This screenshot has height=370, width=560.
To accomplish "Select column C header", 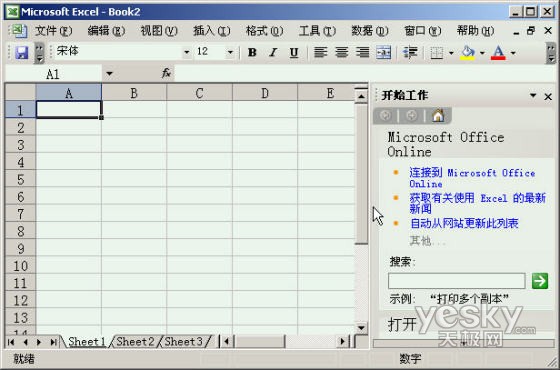I will pos(199,93).
